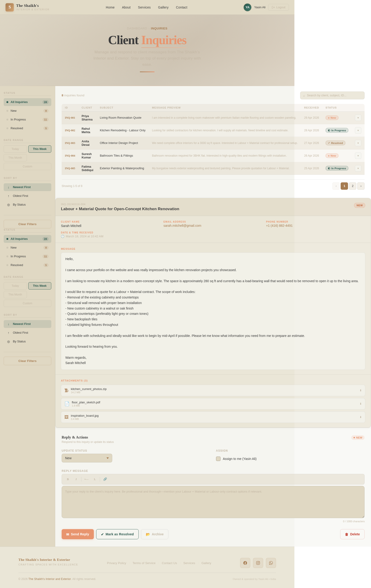
Task: Click the PDF document icon for floor_plan_sketch
Action: click(x=67, y=404)
